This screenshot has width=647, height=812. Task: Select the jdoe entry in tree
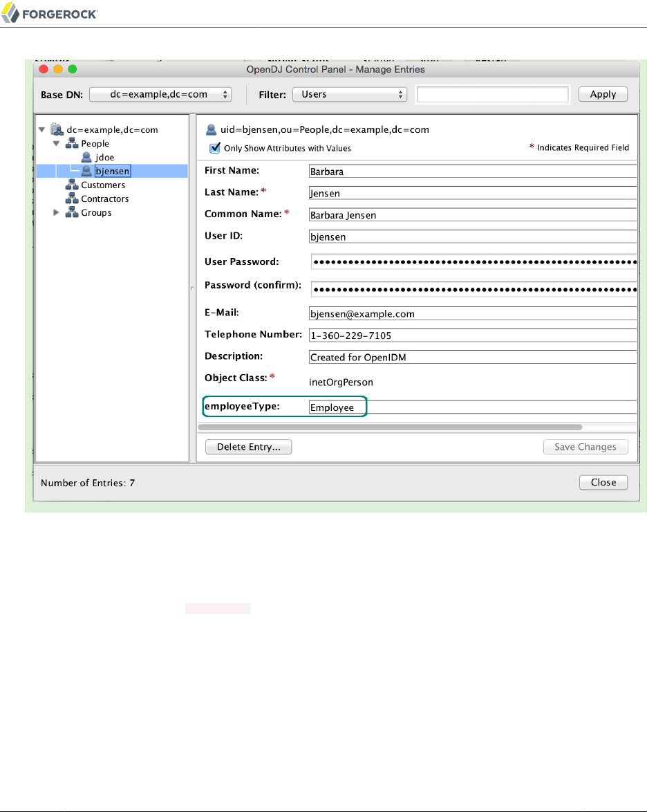point(104,158)
